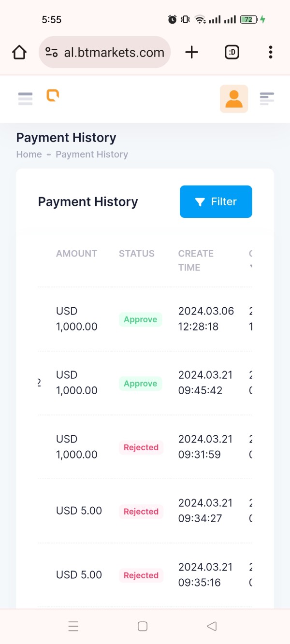
Task: Open the site hamburger sidebar menu
Action: [25, 99]
